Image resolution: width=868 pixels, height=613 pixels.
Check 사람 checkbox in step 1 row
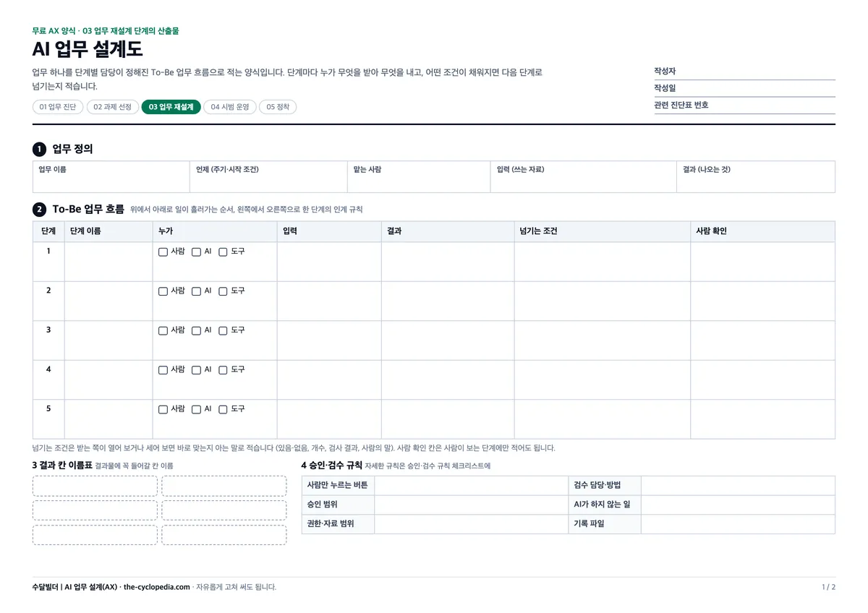(163, 252)
